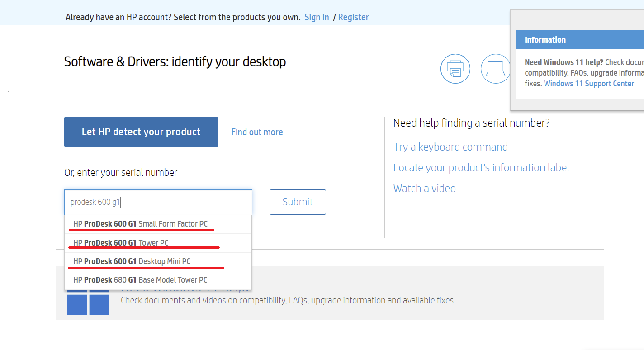644x350 pixels.
Task: Open the Register link
Action: [x=353, y=17]
